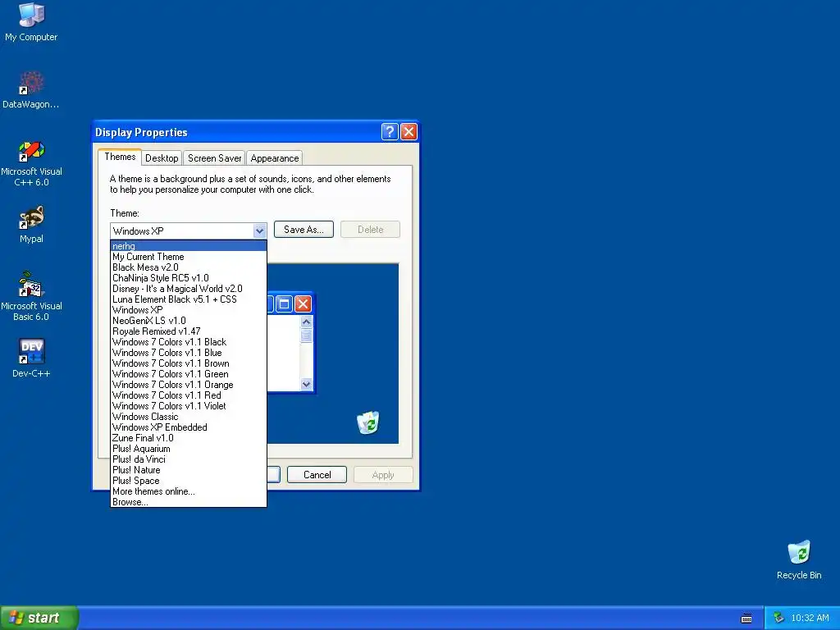Choose Windows 7 Colors v1.1 Violet

click(x=188, y=406)
